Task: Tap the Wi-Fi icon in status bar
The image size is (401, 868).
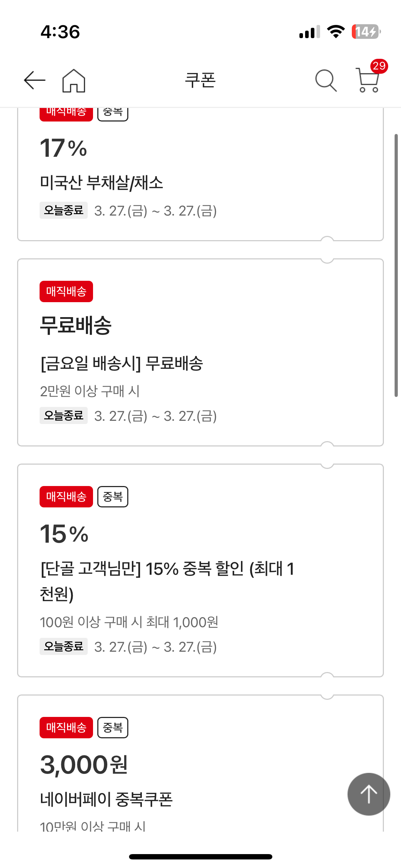Action: pyautogui.click(x=335, y=32)
